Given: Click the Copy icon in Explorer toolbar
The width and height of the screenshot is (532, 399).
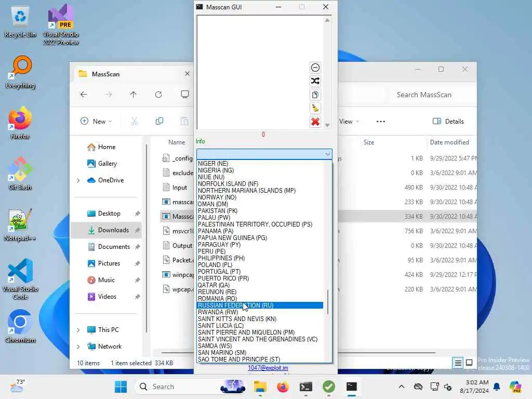Looking at the screenshot, I should [x=159, y=121].
